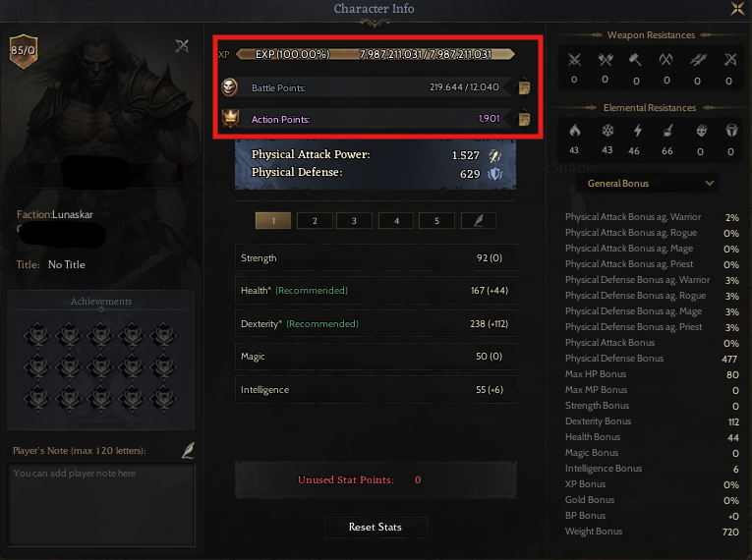Click the quill preset edit tab
752x560 pixels.
coord(478,220)
